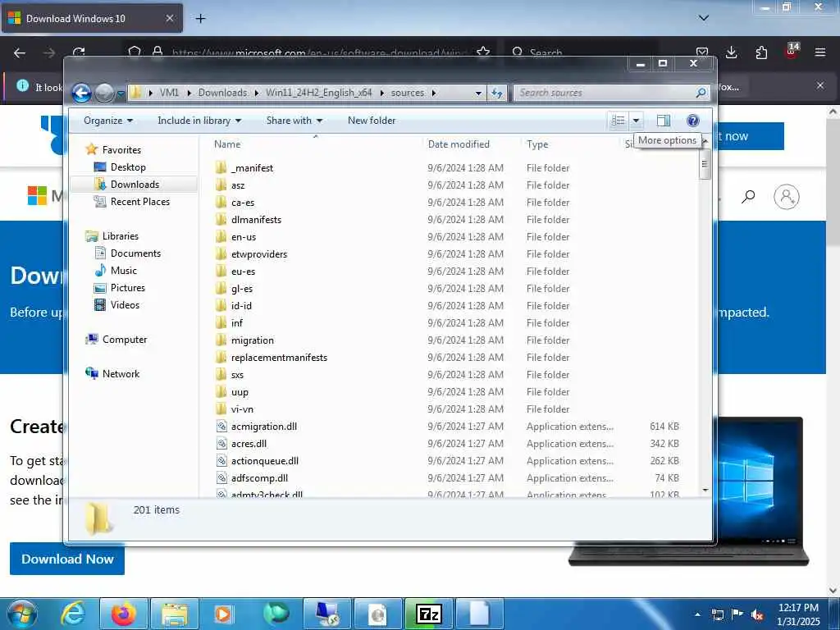Select the acmigration.dll file icon
840x630 pixels.
(x=221, y=427)
